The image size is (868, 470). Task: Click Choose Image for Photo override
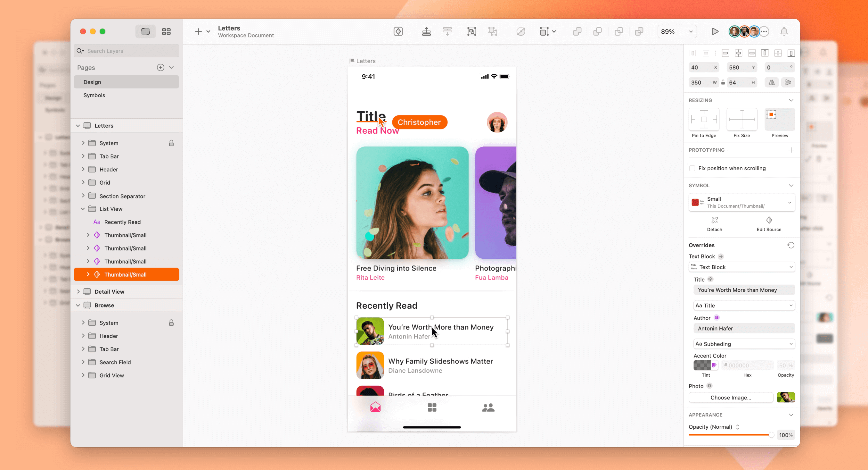tap(731, 397)
